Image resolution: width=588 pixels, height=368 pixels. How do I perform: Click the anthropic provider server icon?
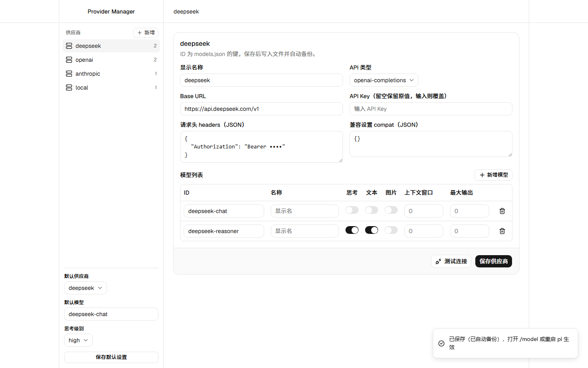point(69,74)
